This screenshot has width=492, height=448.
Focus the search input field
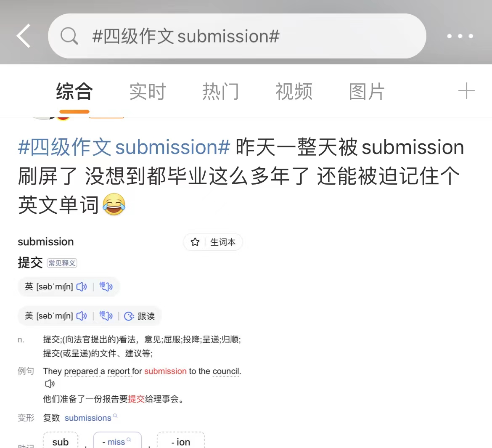click(237, 36)
